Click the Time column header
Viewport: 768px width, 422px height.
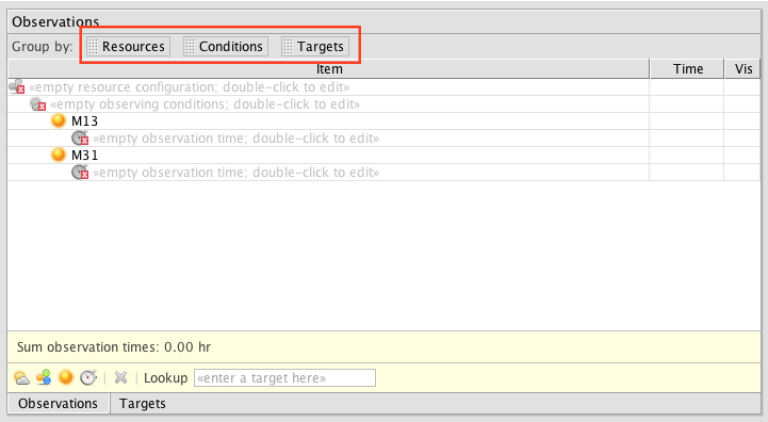coord(687,69)
